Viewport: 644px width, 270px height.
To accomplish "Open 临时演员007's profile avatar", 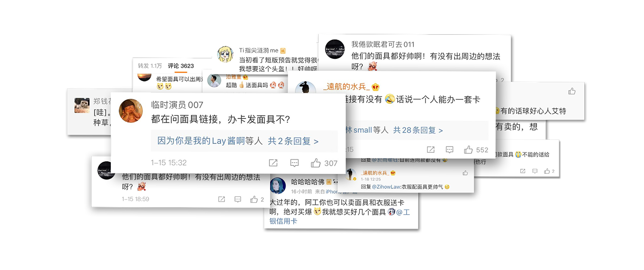I will 131,111.
